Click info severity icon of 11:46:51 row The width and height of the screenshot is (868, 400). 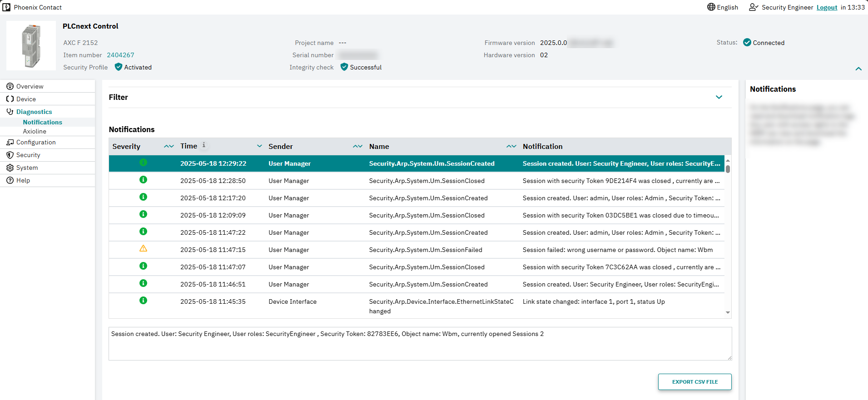click(143, 283)
